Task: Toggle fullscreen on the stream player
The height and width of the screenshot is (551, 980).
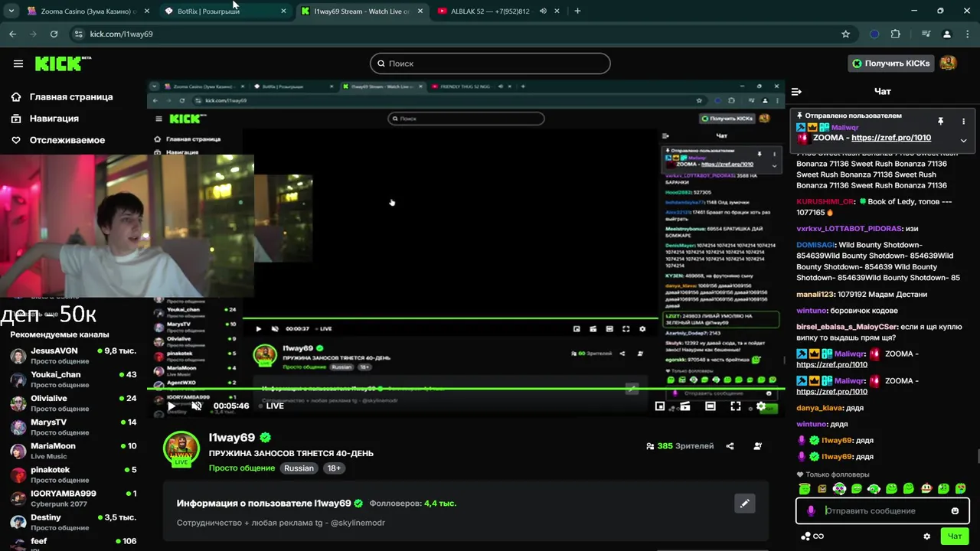Action: point(736,406)
